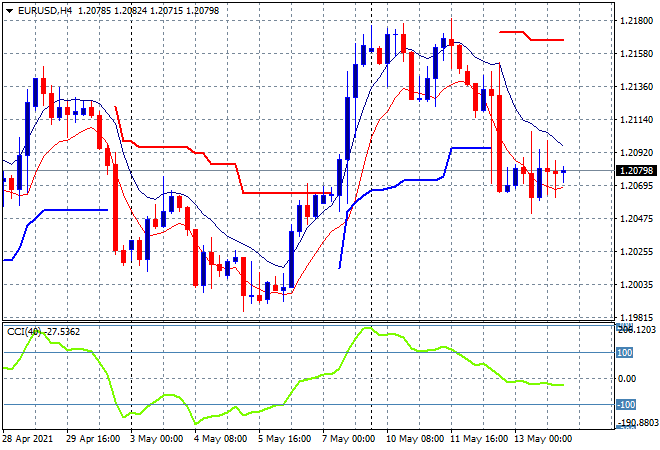Click the 1.21800 price axis label
The image size is (660, 450).
tap(637, 21)
